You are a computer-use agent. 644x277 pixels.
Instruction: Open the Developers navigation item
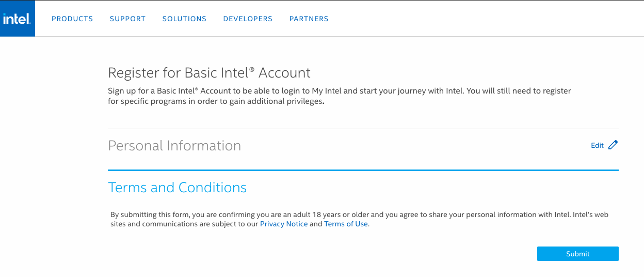tap(248, 19)
